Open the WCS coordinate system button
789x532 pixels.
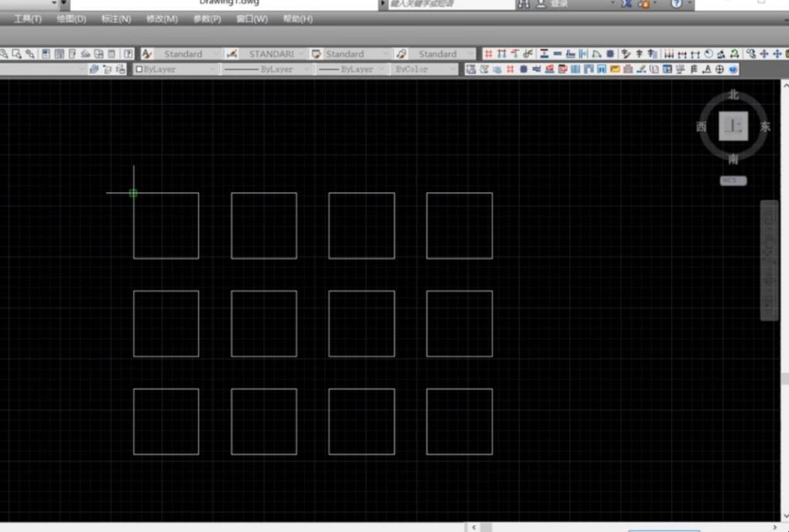(x=733, y=181)
